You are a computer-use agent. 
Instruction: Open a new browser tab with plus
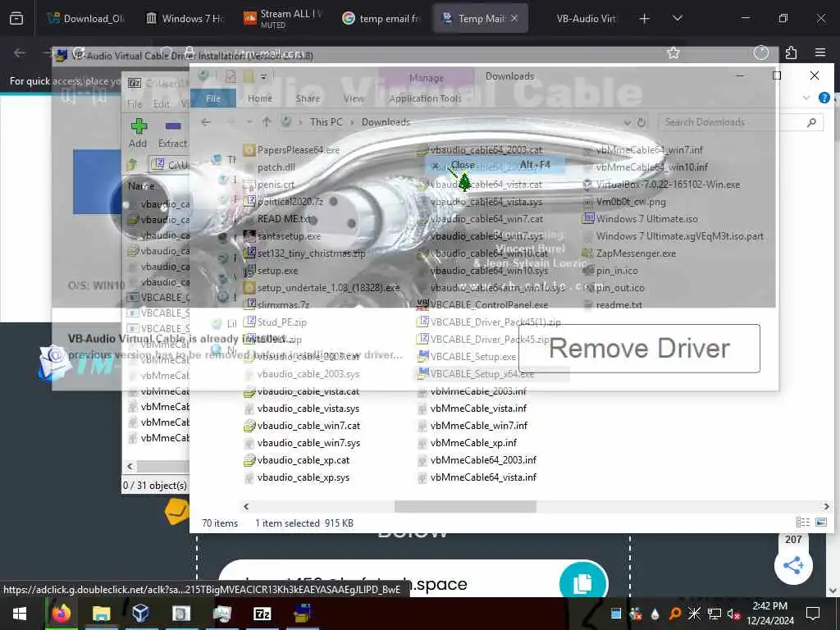645,19
